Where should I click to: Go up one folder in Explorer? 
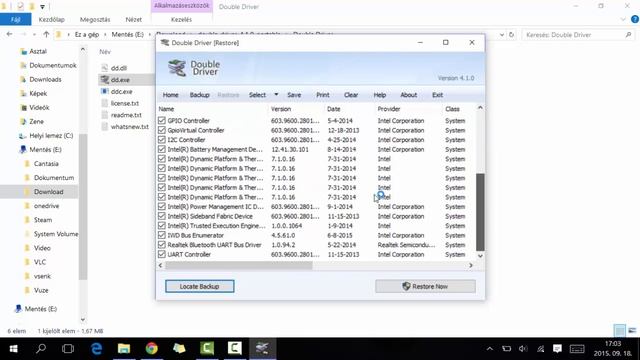point(46,35)
